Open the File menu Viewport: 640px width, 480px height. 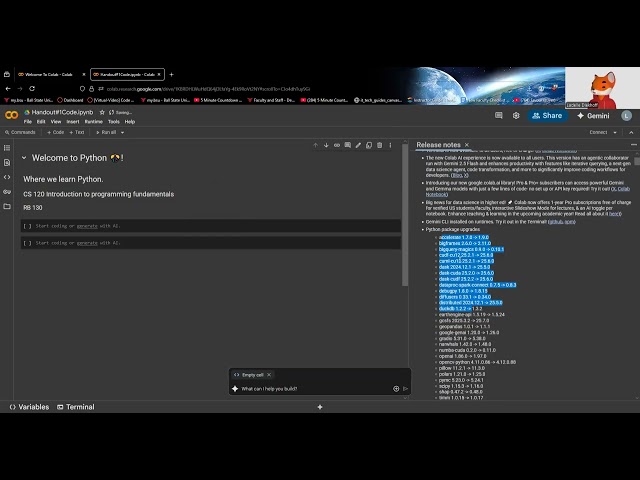[28, 122]
